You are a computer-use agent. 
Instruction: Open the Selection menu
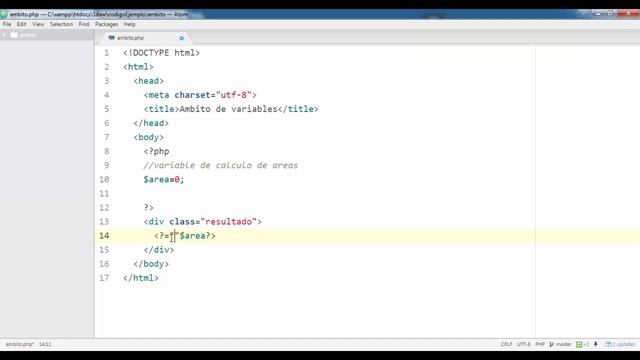click(x=61, y=24)
